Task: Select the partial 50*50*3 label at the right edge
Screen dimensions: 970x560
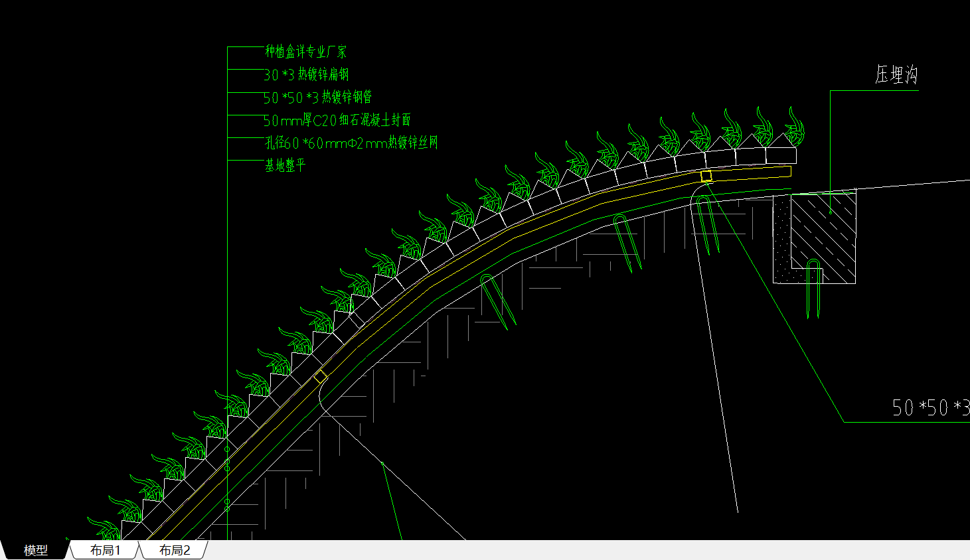Action: [x=931, y=407]
